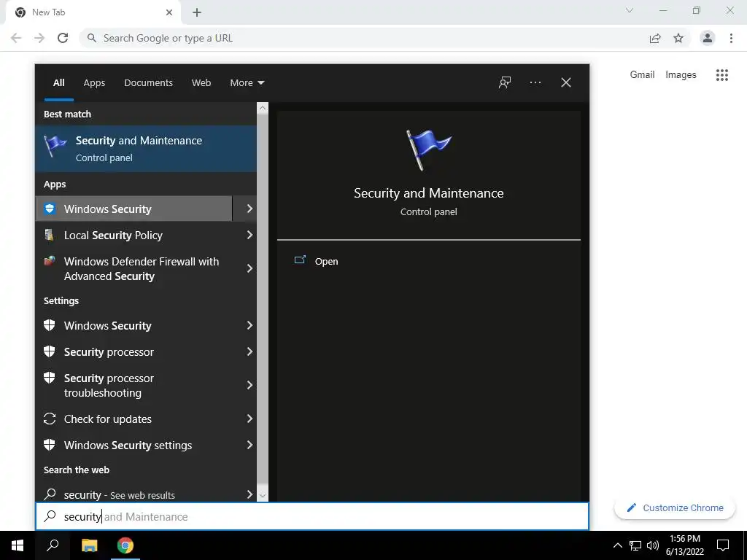This screenshot has height=560, width=747.
Task: Expand Windows Security settings result arrow
Action: (249, 325)
